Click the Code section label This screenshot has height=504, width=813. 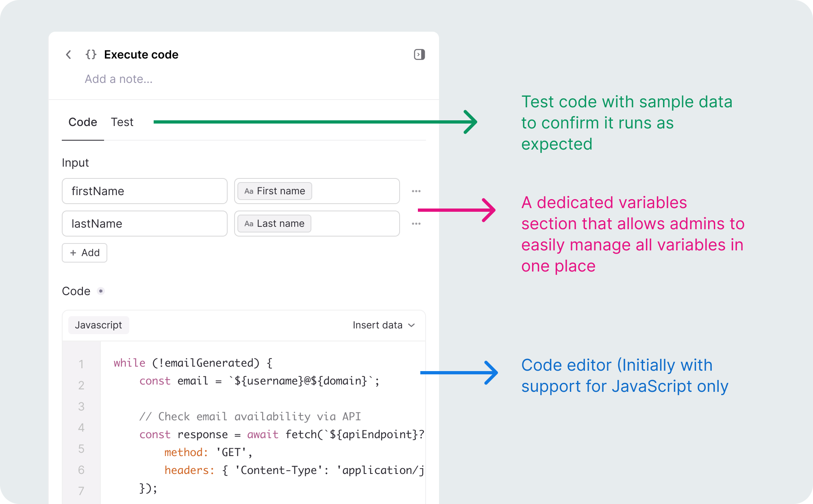76,291
